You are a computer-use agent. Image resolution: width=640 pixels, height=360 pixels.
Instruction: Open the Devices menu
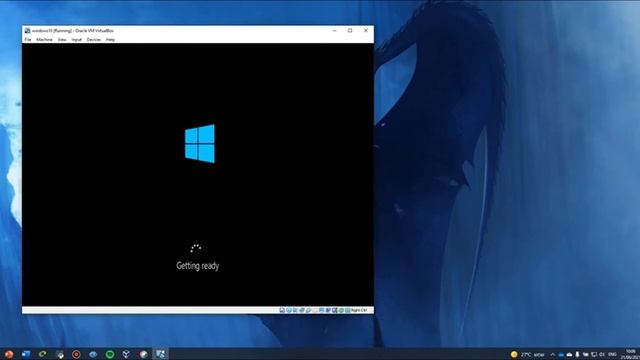[93, 40]
